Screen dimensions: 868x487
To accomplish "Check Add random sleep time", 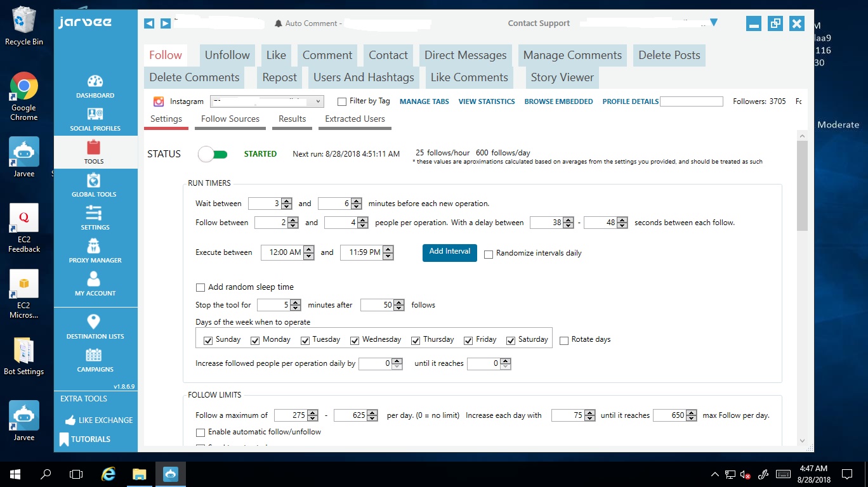I will tap(201, 287).
